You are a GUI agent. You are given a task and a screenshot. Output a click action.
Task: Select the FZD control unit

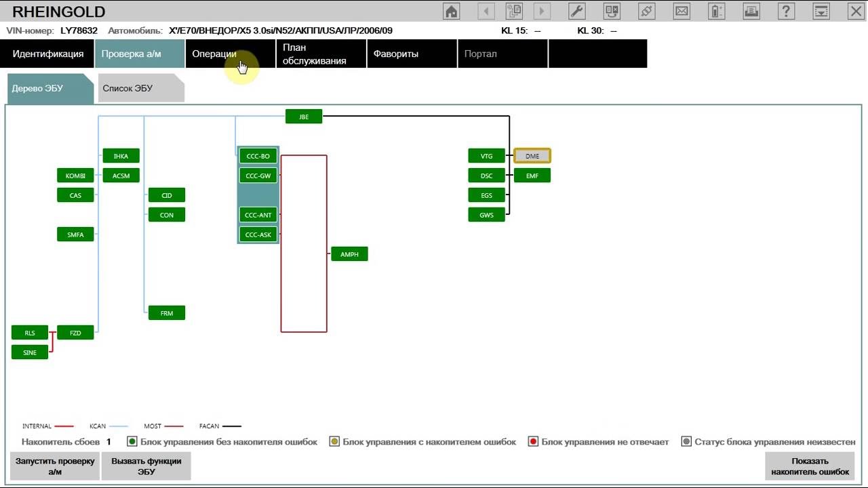click(75, 333)
